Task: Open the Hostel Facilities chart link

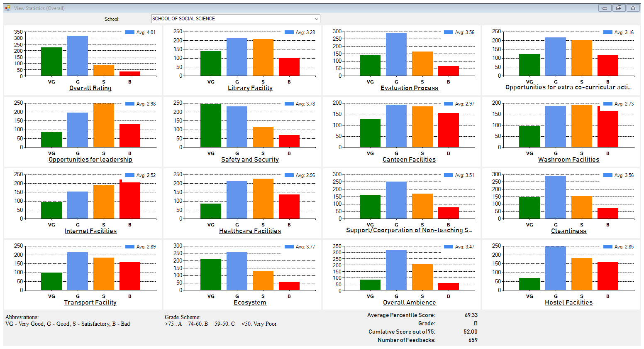Action: click(568, 302)
